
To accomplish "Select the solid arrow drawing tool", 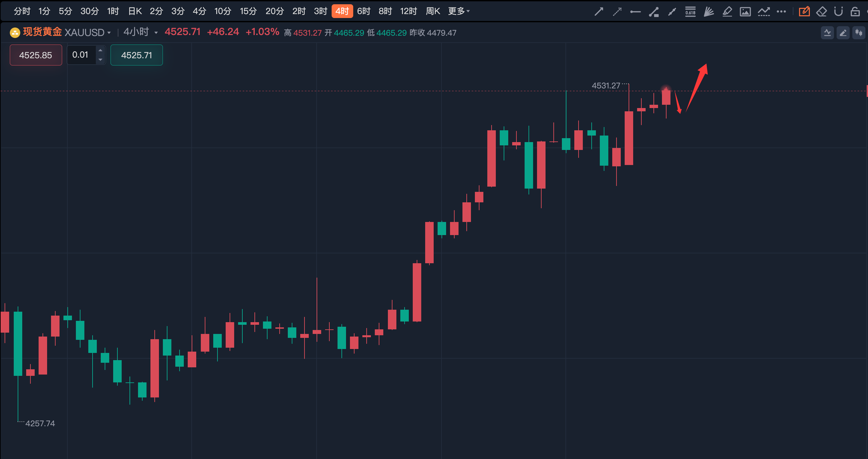I will [x=599, y=12].
